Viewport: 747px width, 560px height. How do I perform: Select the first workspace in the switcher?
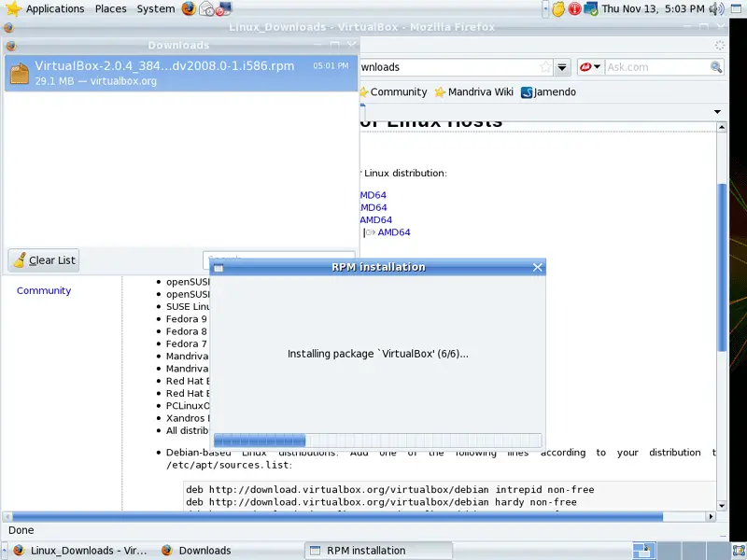[x=644, y=551]
